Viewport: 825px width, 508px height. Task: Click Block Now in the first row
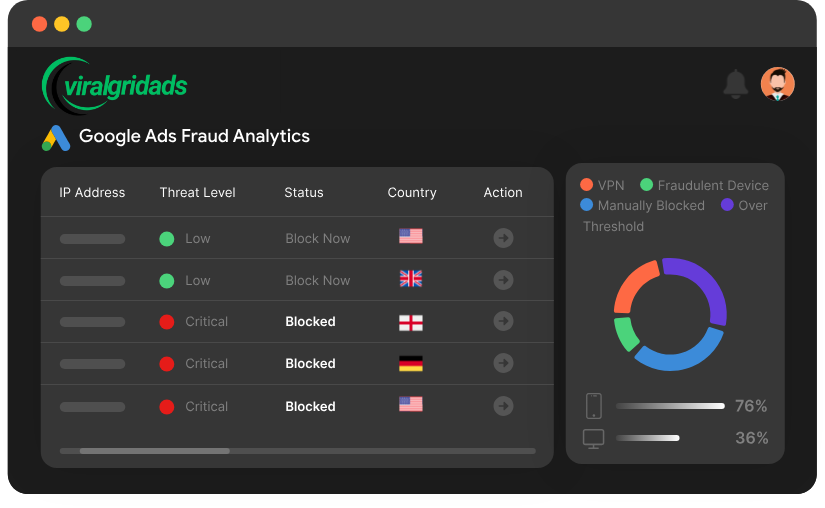[x=318, y=238]
